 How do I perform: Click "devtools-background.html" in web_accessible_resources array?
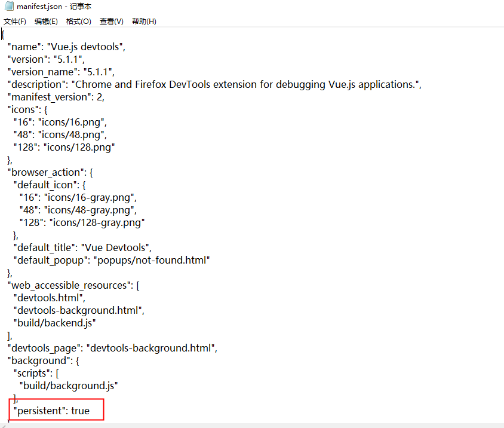click(79, 311)
